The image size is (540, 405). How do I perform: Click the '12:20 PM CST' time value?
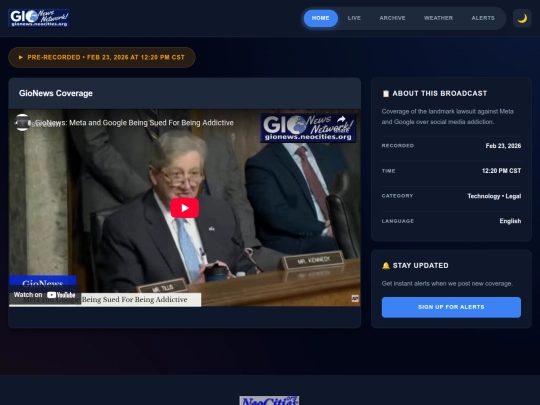pos(501,171)
